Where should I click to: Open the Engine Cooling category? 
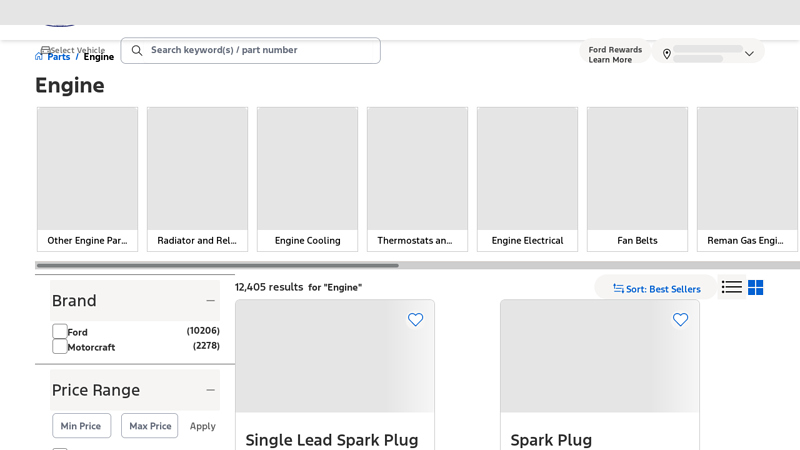click(307, 179)
